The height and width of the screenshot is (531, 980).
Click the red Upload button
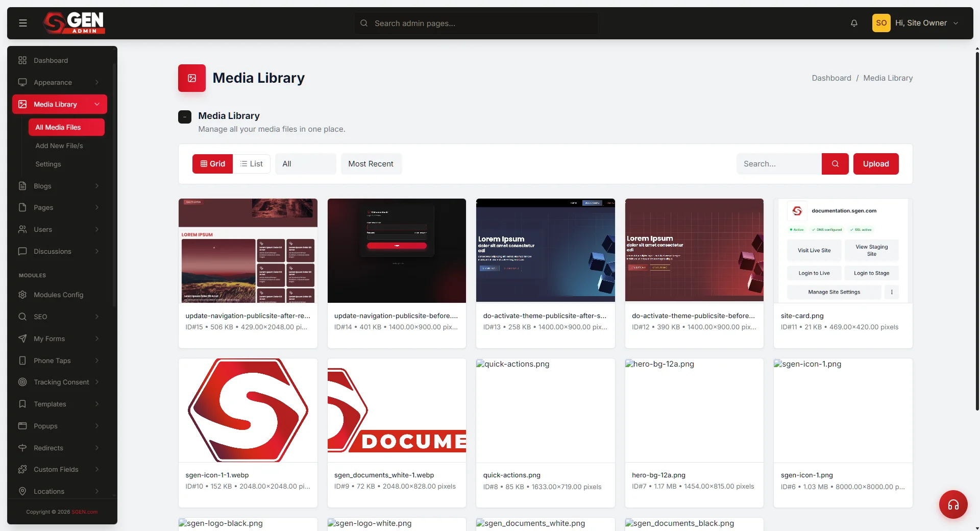[x=876, y=164]
